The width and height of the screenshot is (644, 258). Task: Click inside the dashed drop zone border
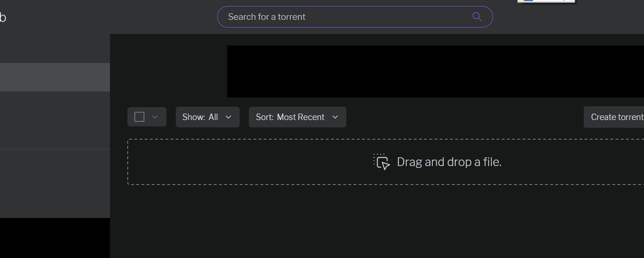385,162
